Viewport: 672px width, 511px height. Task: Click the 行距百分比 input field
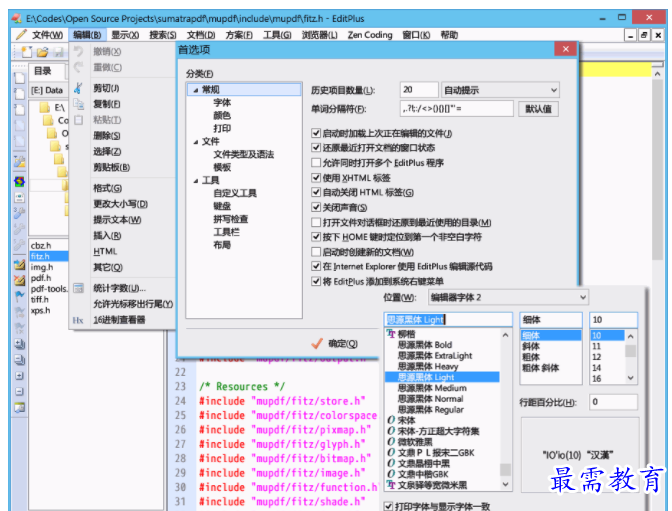click(x=613, y=402)
